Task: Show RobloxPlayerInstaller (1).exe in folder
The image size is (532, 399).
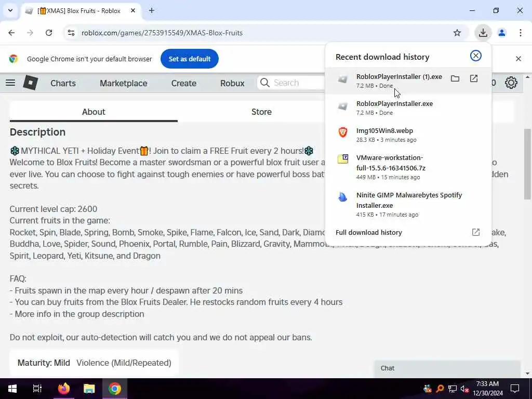Action: click(x=455, y=79)
